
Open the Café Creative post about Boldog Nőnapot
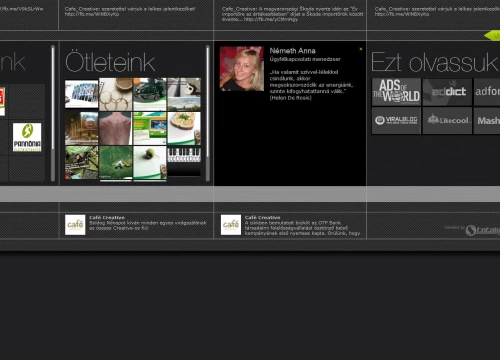click(148, 223)
